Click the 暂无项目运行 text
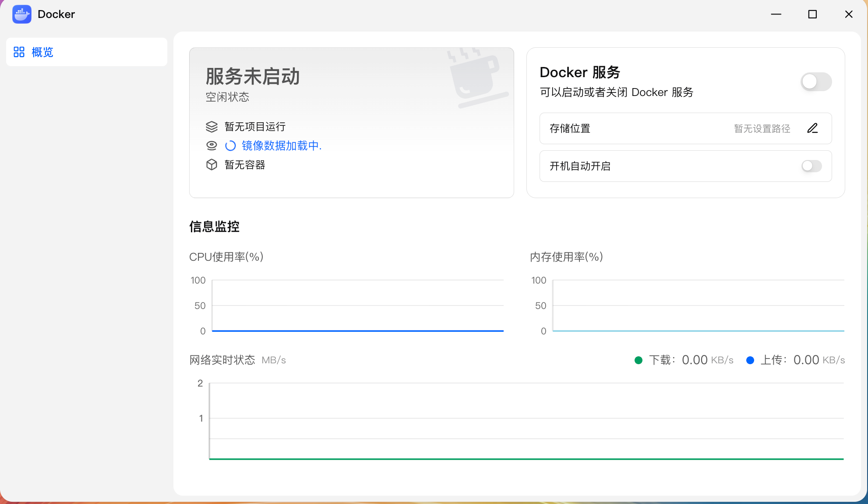868x504 pixels. (255, 127)
